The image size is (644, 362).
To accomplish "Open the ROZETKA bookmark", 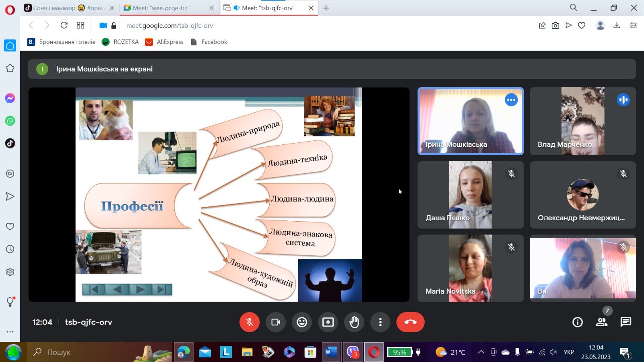I will point(120,42).
